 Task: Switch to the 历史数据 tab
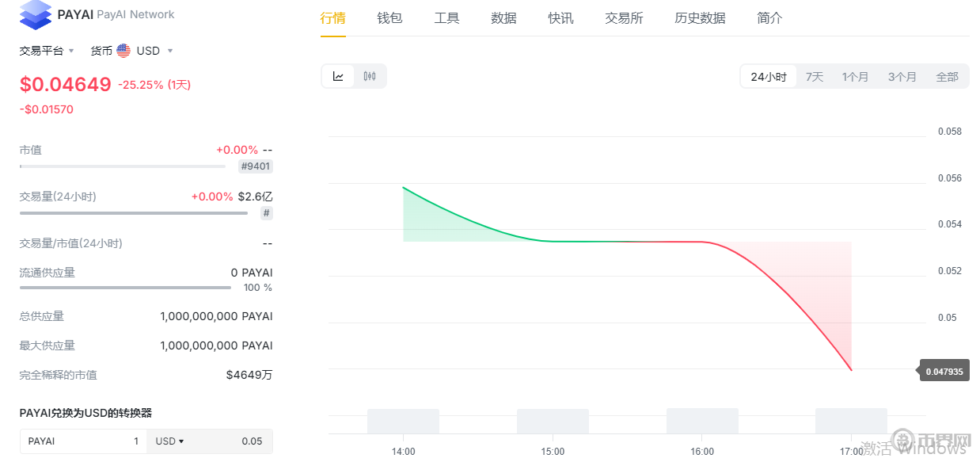click(700, 17)
